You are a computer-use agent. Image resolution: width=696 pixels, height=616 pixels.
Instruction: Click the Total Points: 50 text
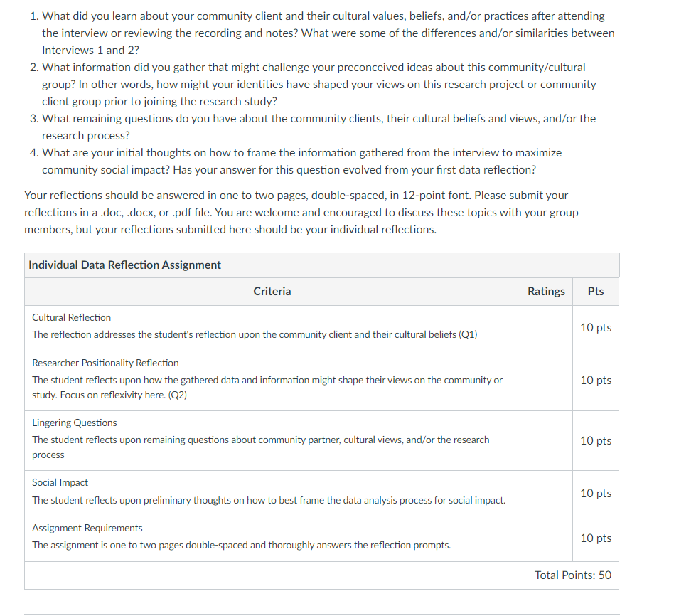572,575
